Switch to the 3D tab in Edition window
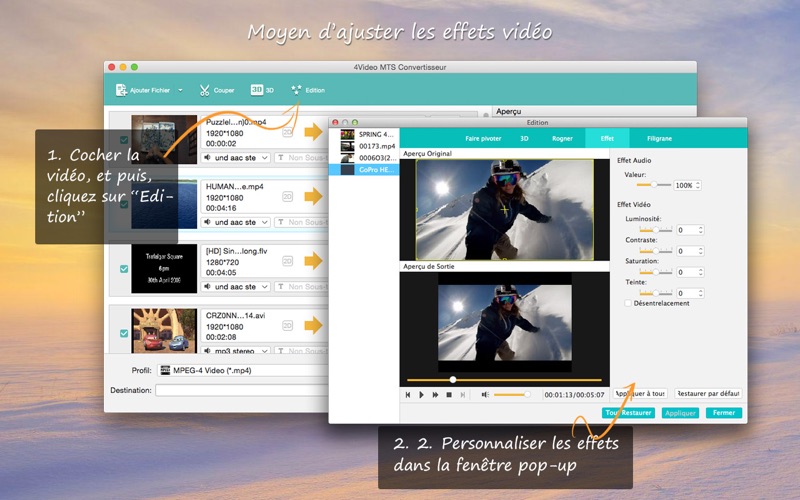 [x=524, y=138]
